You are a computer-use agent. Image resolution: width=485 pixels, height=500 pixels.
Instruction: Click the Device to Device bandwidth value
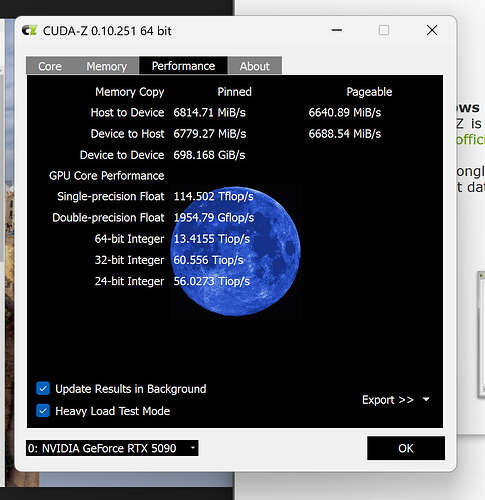tap(209, 155)
